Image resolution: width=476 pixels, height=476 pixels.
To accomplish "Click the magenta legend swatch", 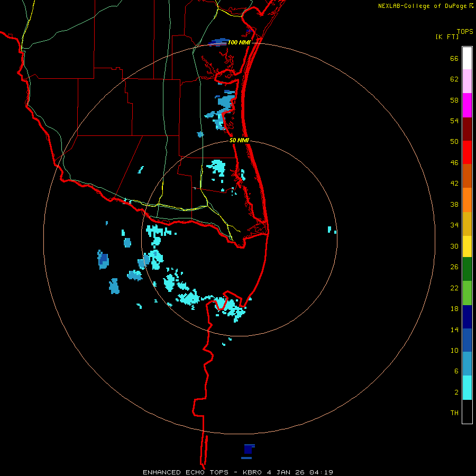I will point(467,105).
